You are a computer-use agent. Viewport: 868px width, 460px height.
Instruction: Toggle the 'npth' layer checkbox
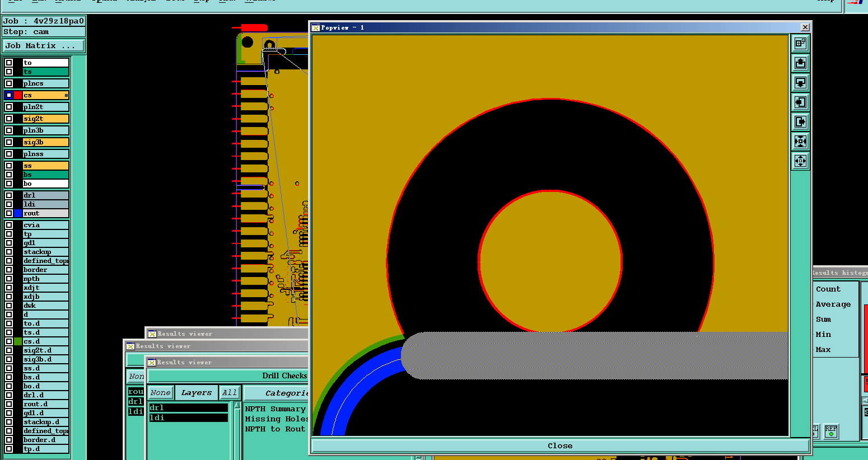point(9,279)
